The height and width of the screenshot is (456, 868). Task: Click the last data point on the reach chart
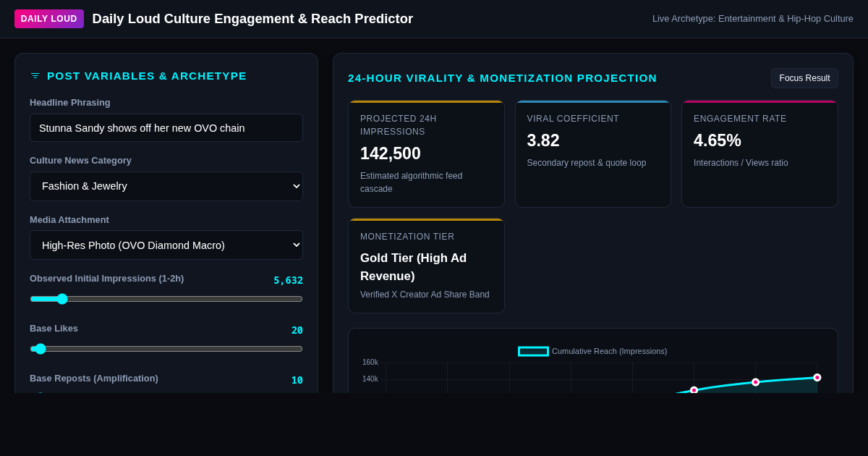[x=817, y=377]
